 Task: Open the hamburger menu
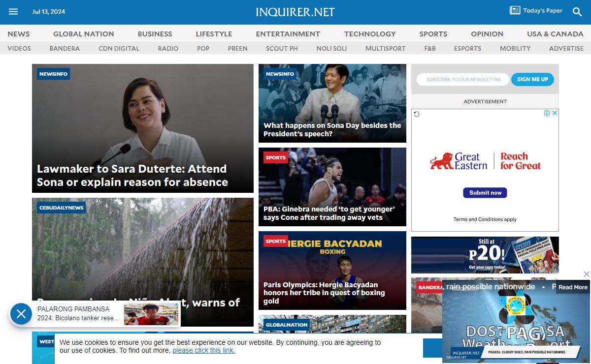[x=13, y=12]
